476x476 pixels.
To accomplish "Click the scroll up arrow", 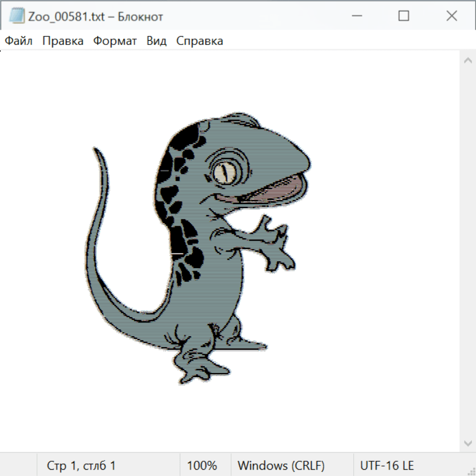I will (468, 61).
